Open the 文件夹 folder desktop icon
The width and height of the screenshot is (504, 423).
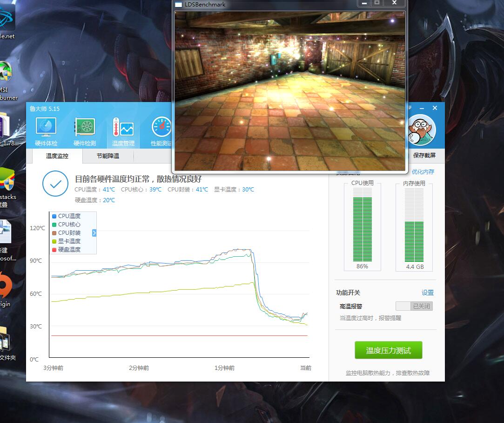(x=8, y=343)
